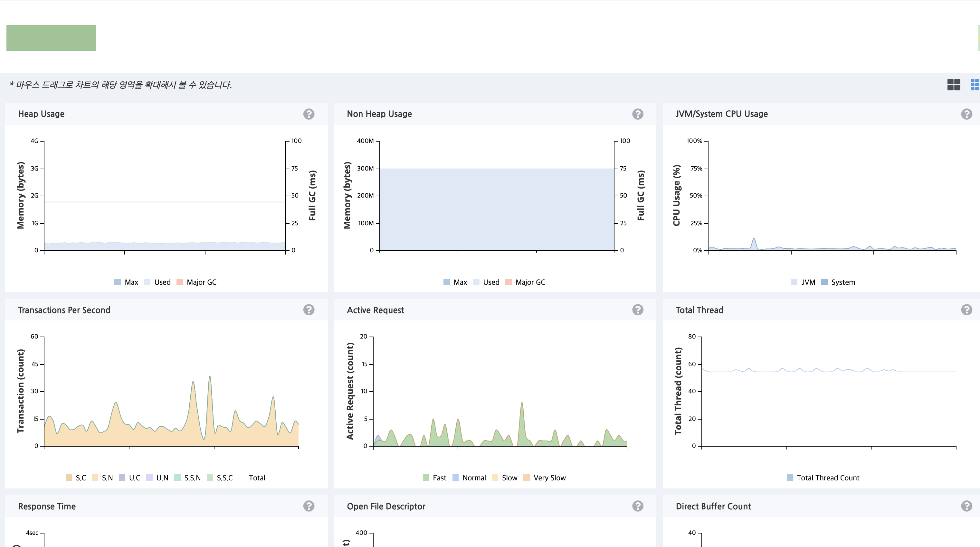Viewport: 980px width, 547px height.
Task: Click the Heap Usage help icon
Action: click(309, 114)
